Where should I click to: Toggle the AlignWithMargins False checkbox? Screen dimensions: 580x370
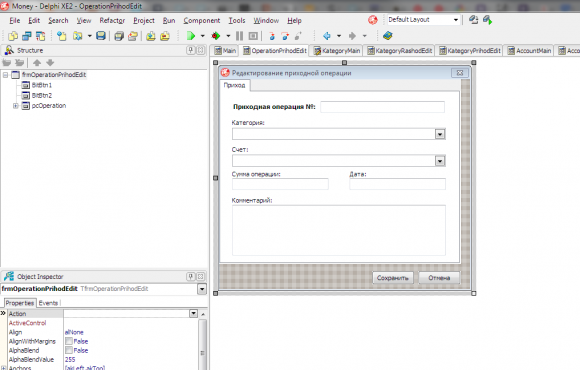coord(69,341)
